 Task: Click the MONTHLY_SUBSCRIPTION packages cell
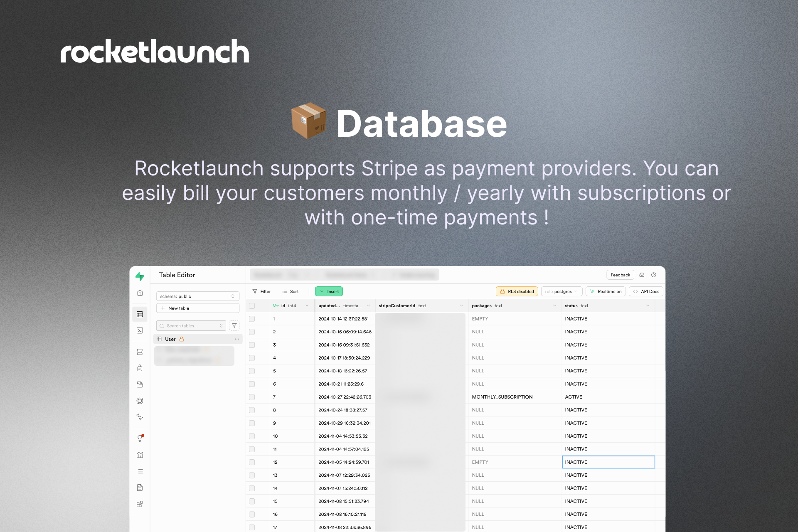pos(515,397)
